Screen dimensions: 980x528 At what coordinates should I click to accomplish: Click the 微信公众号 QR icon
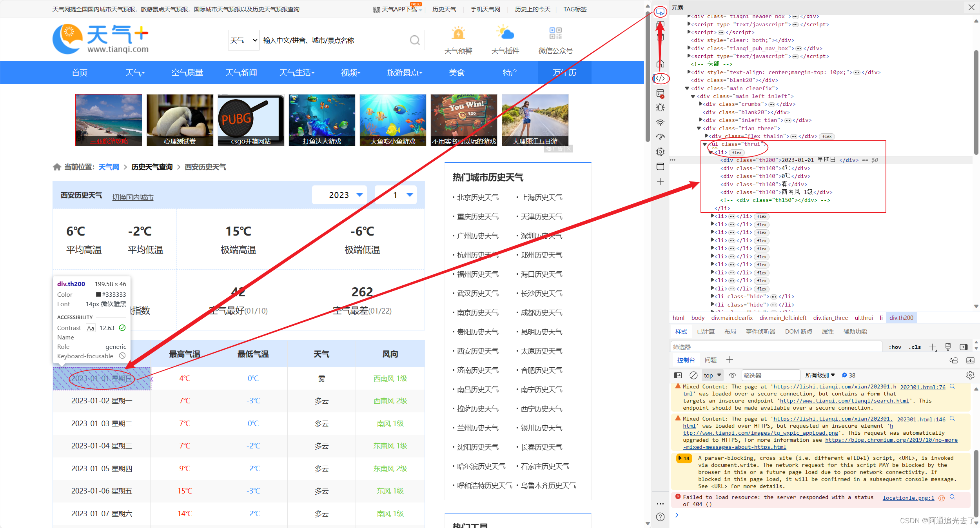point(555,33)
